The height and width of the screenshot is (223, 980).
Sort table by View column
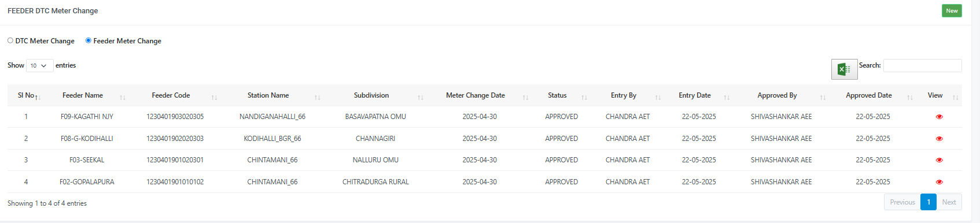939,95
